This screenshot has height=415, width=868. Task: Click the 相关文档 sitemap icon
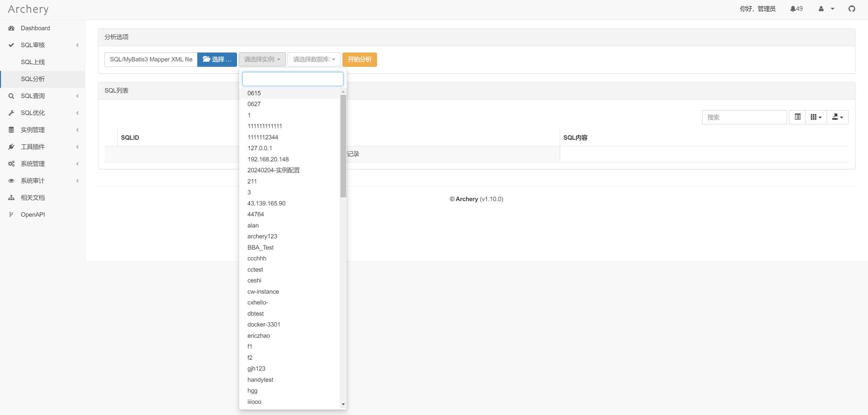click(x=11, y=198)
